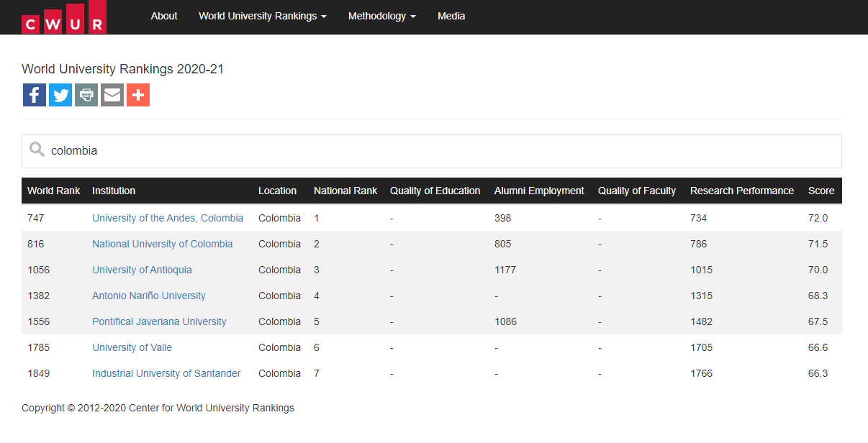868x443 pixels.
Task: Share rankings by email icon
Action: pos(112,95)
